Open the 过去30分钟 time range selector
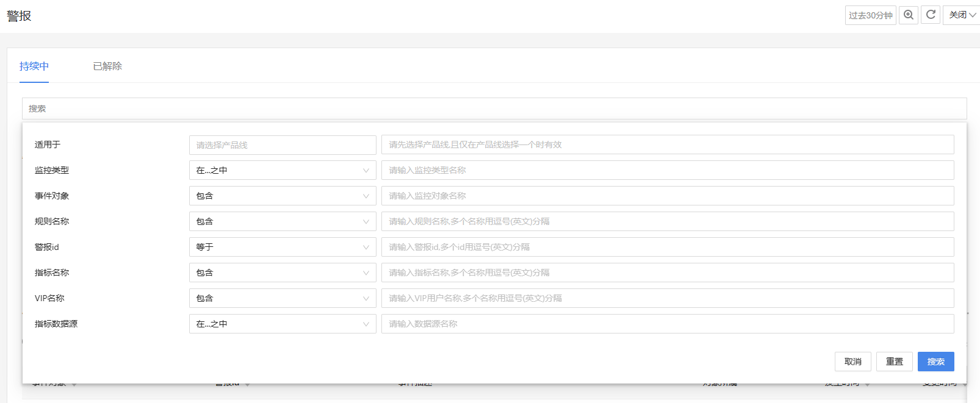 click(870, 15)
